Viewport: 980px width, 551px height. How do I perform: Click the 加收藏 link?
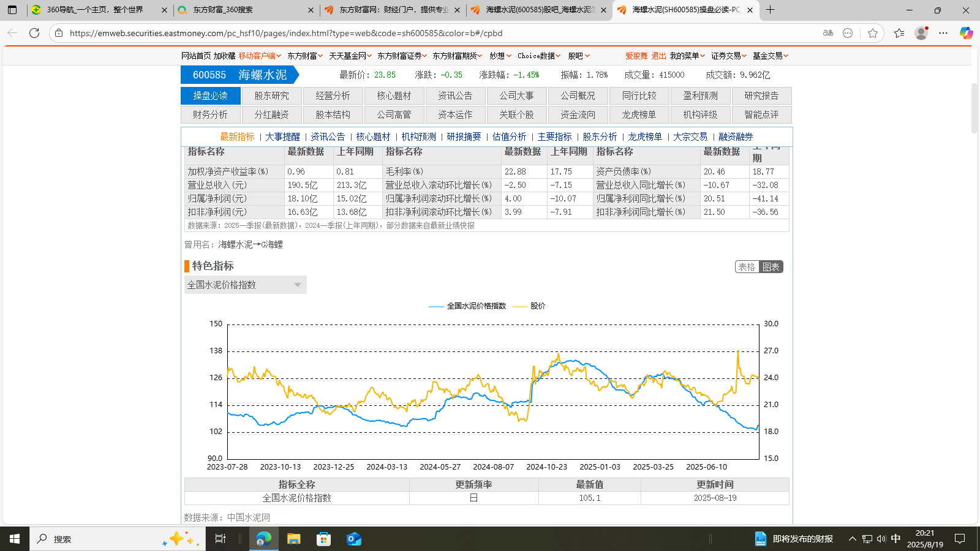[224, 56]
